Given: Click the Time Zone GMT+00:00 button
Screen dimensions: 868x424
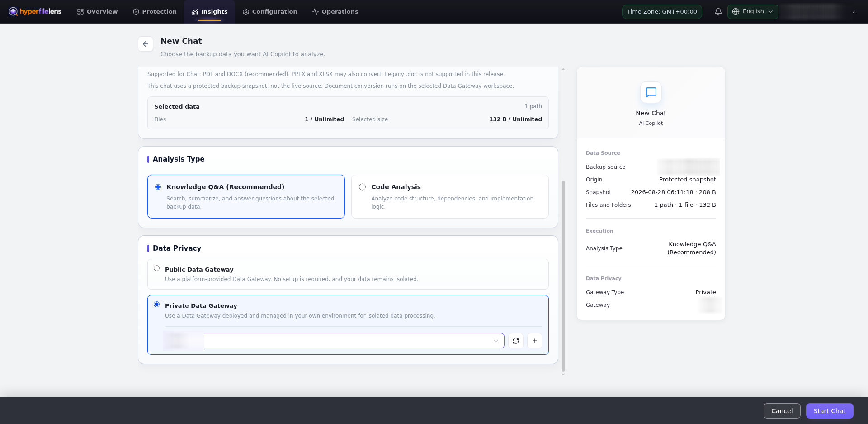Looking at the screenshot, I should [662, 12].
